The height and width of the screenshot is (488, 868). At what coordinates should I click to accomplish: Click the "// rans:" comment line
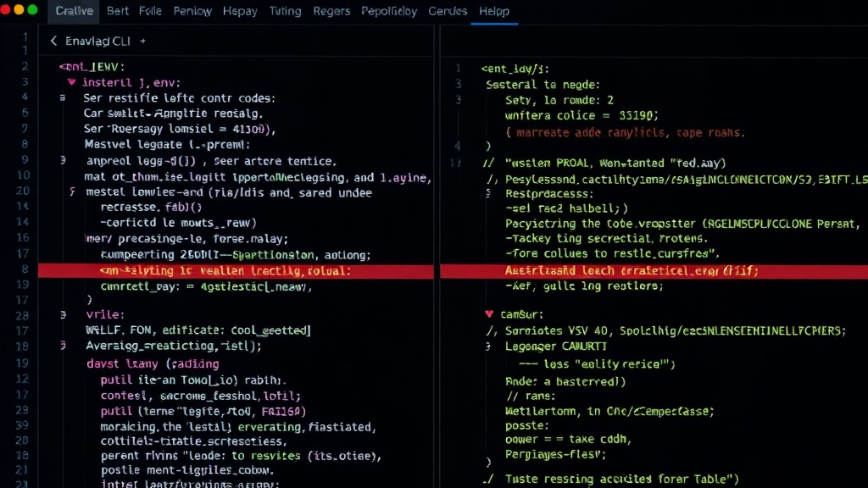(531, 396)
